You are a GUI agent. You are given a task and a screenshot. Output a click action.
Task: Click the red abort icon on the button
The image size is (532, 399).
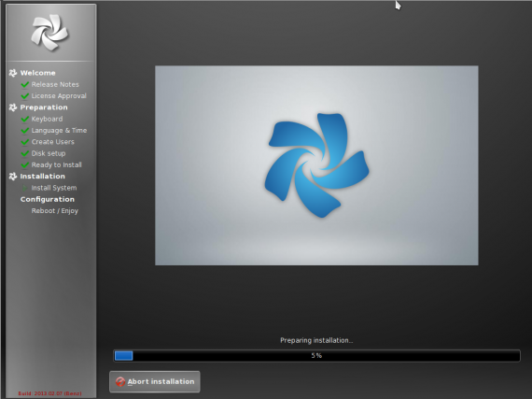(x=120, y=381)
